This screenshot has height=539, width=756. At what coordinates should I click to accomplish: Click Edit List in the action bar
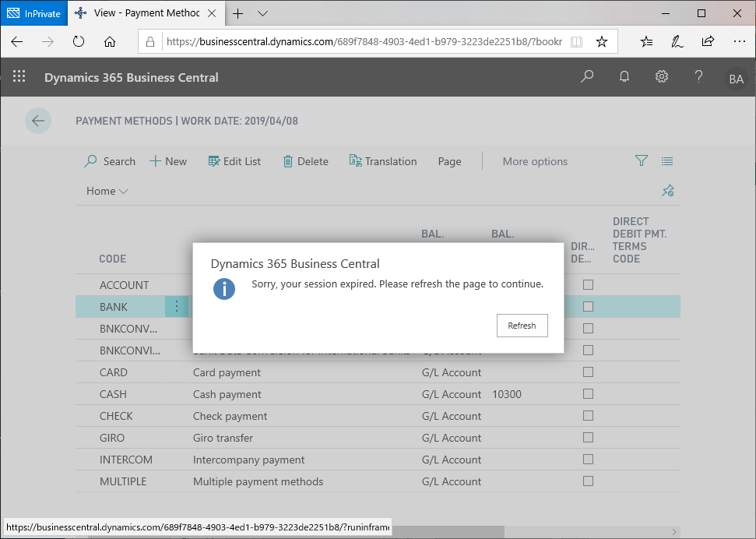coord(235,161)
